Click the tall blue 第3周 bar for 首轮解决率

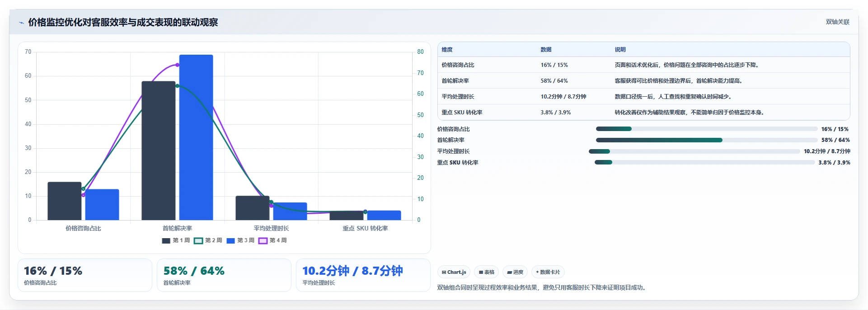point(196,137)
